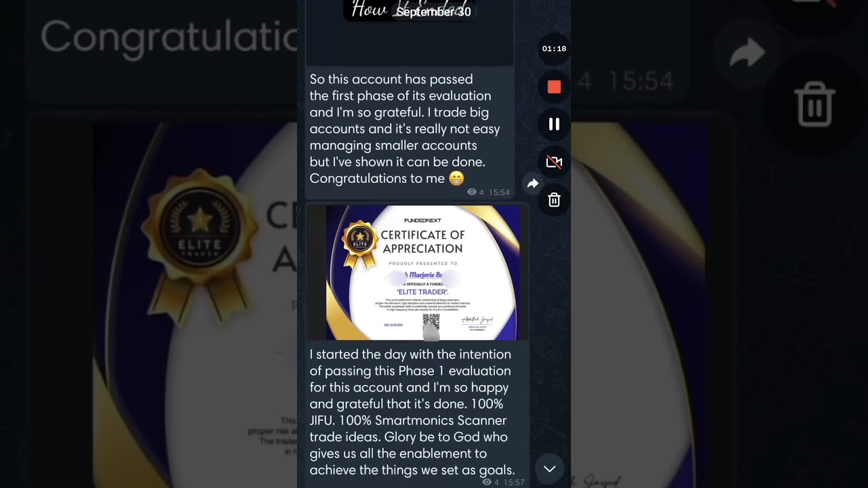This screenshot has height=488, width=868.
Task: Click the large blurred trash can at right
Action: [x=815, y=104]
